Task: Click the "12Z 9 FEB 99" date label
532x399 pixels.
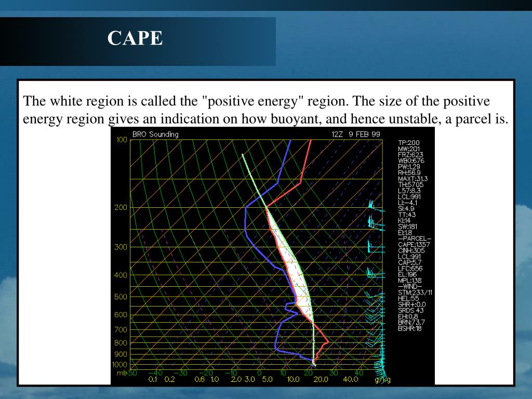Action: tap(356, 135)
